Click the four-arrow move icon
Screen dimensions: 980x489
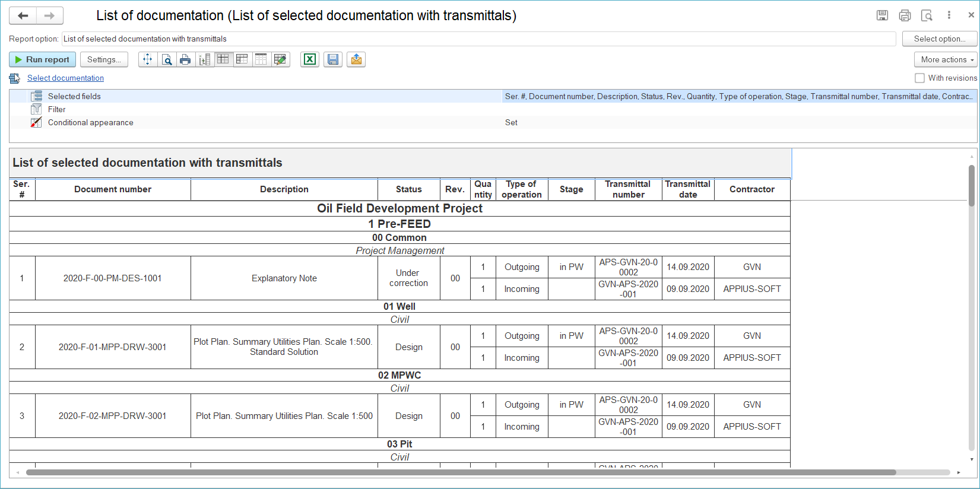click(x=148, y=59)
